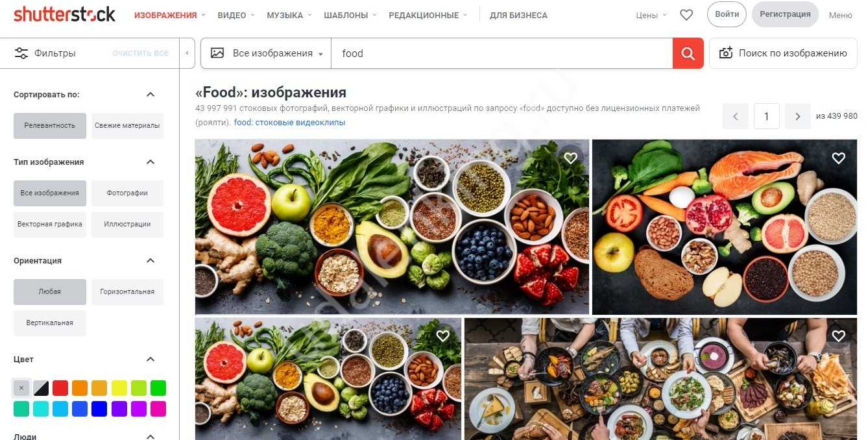
Task: Click the Регистрация button
Action: tap(785, 14)
